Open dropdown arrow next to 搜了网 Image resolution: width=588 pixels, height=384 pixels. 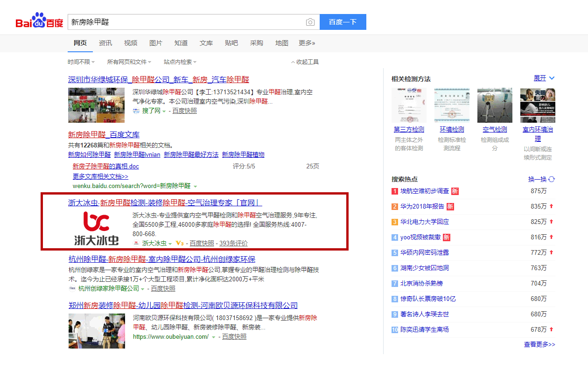[x=165, y=111]
